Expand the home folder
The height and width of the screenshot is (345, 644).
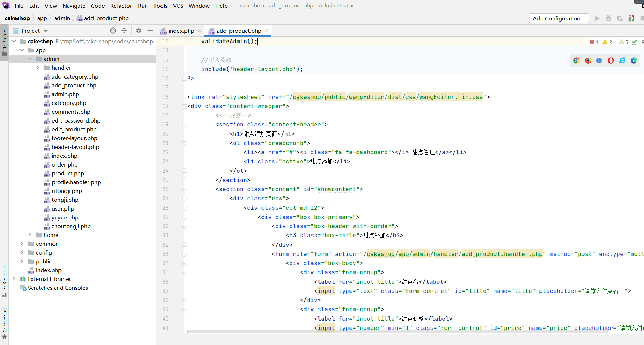(x=30, y=235)
